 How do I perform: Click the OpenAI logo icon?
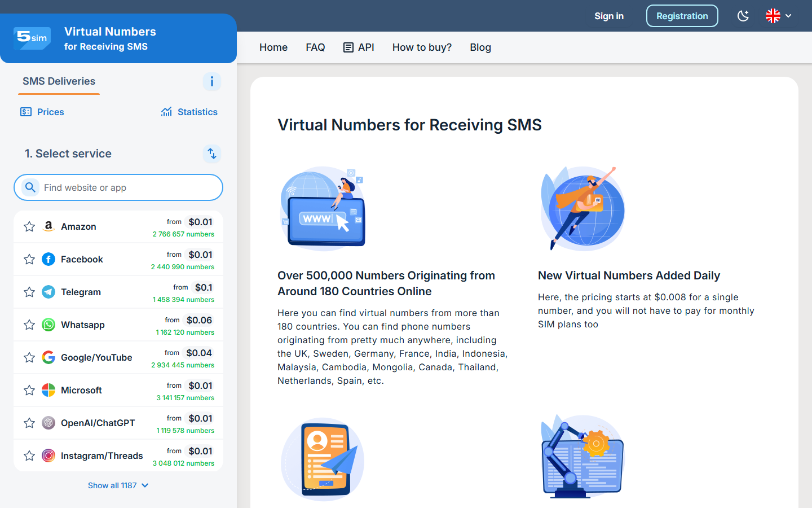48,423
